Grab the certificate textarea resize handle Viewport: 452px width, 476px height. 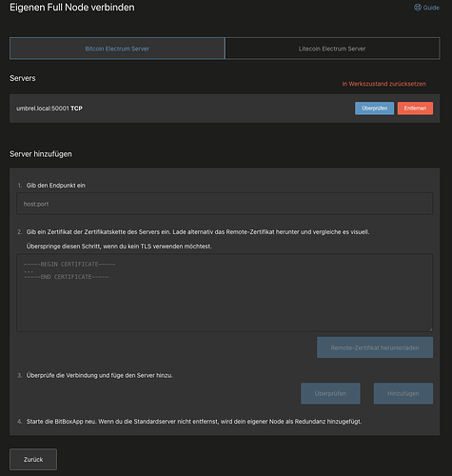coord(430,329)
